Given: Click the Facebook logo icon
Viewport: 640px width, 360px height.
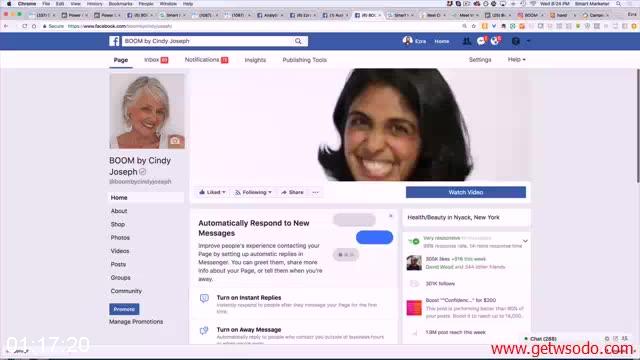Looking at the screenshot, I should point(114,41).
